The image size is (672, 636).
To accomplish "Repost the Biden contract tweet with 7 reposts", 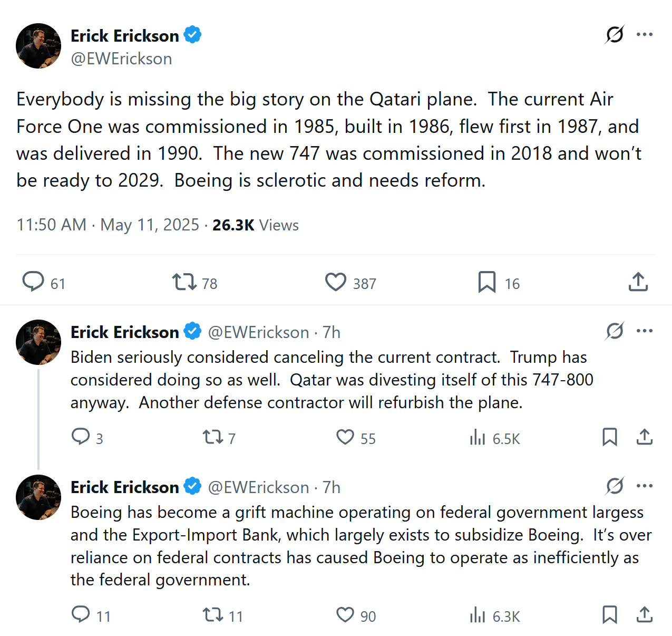I will click(x=213, y=437).
